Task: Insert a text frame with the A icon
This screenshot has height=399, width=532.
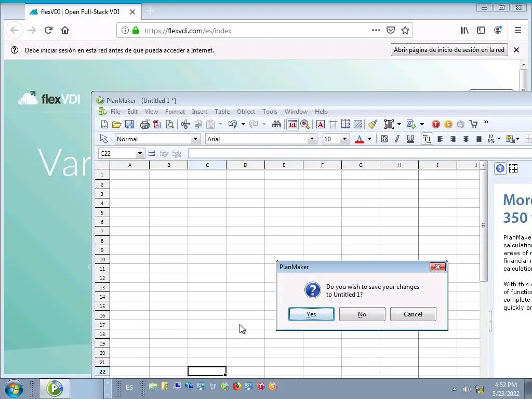Action: pyautogui.click(x=320, y=124)
